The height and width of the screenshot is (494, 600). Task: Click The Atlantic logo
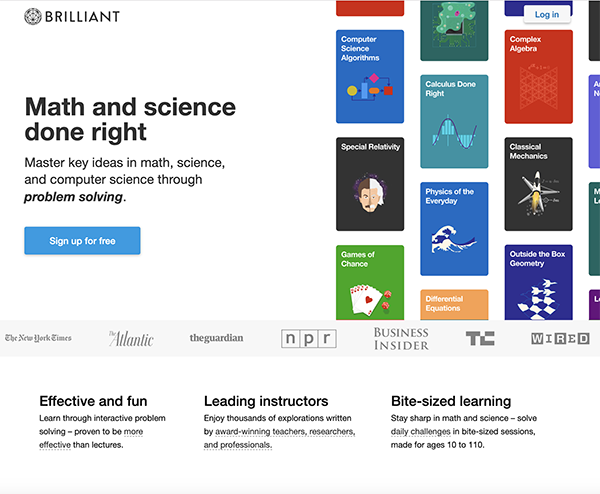tap(131, 339)
